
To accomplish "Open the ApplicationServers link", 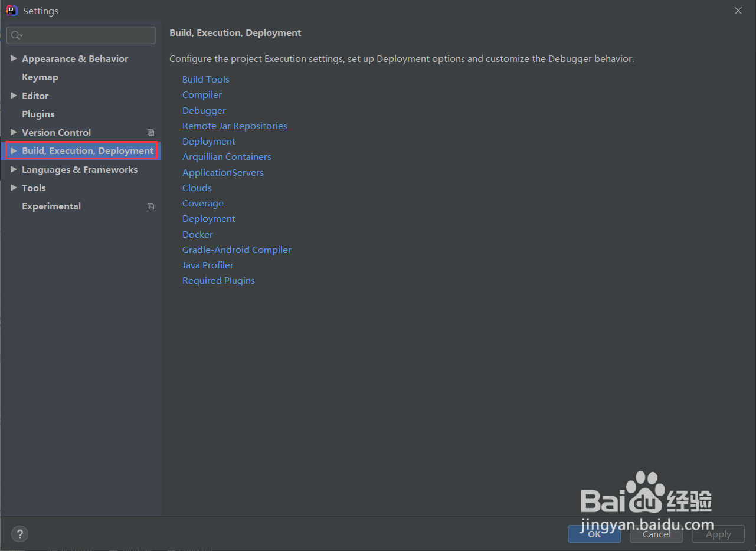I will 223,172.
